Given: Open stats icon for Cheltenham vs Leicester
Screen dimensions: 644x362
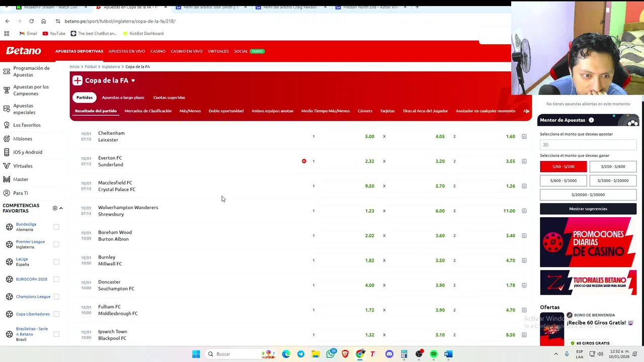Looking at the screenshot, I should point(524,136).
